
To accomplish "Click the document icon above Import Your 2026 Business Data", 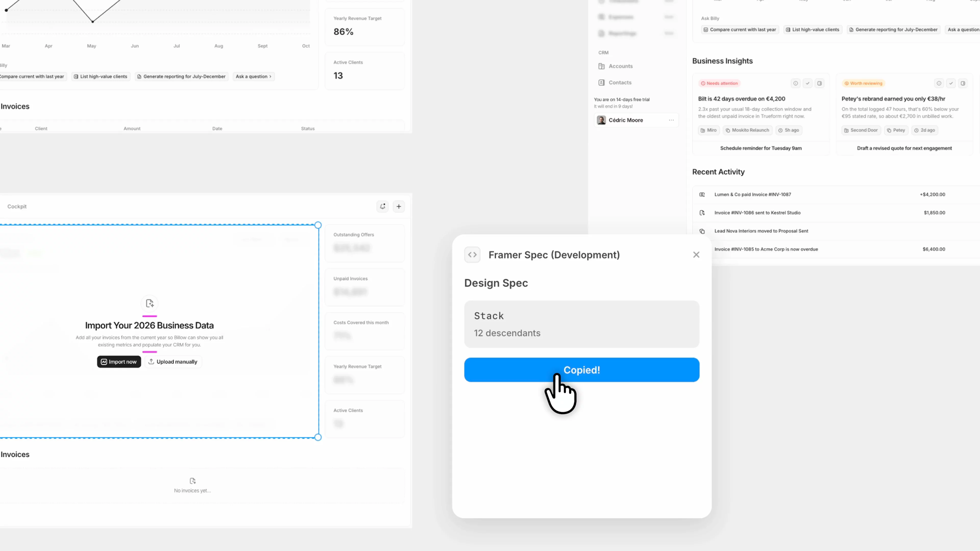I will [150, 303].
